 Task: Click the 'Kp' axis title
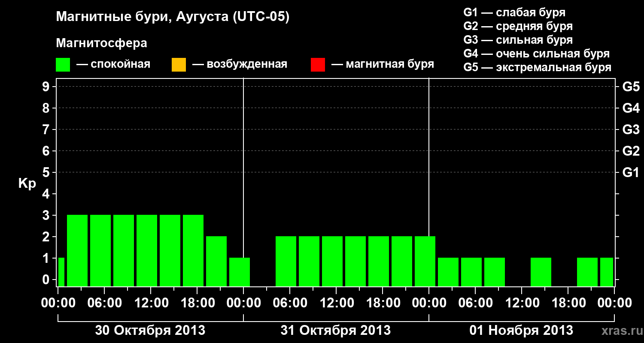[27, 184]
